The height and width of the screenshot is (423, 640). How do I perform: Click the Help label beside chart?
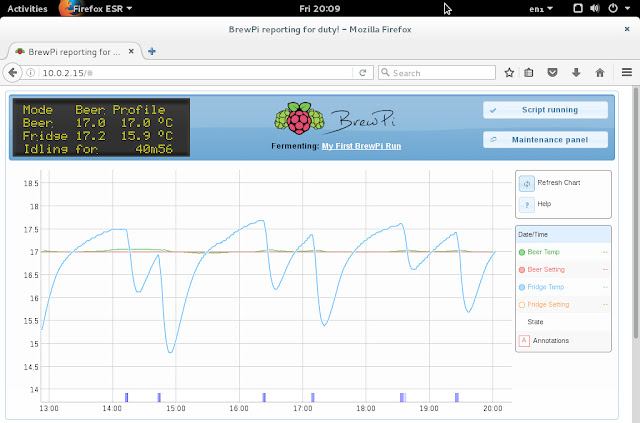click(x=544, y=204)
